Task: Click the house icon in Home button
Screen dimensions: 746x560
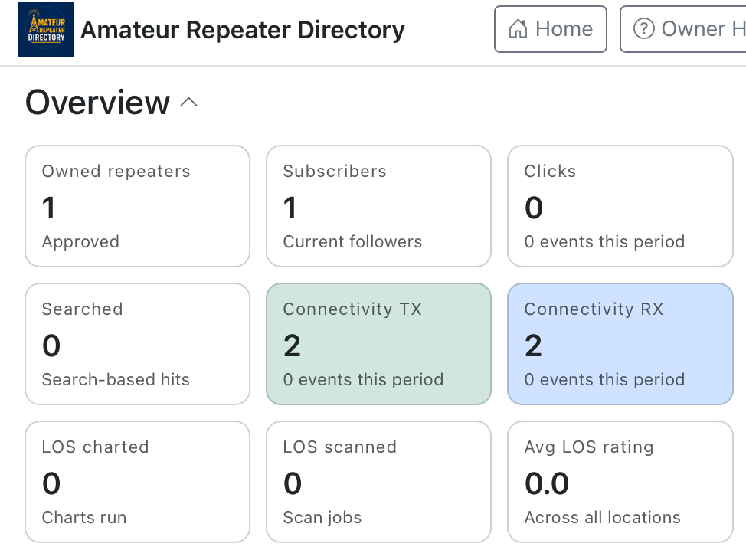Action: coord(519,29)
